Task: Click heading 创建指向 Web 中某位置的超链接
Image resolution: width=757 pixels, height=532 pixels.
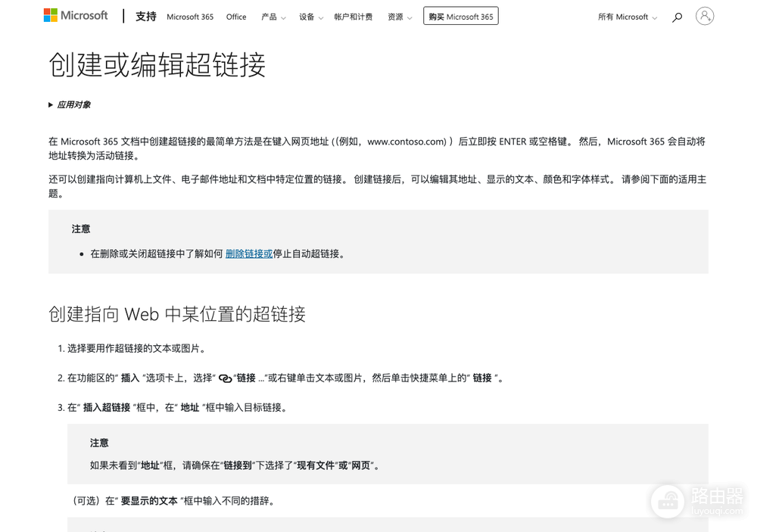Action: click(177, 314)
